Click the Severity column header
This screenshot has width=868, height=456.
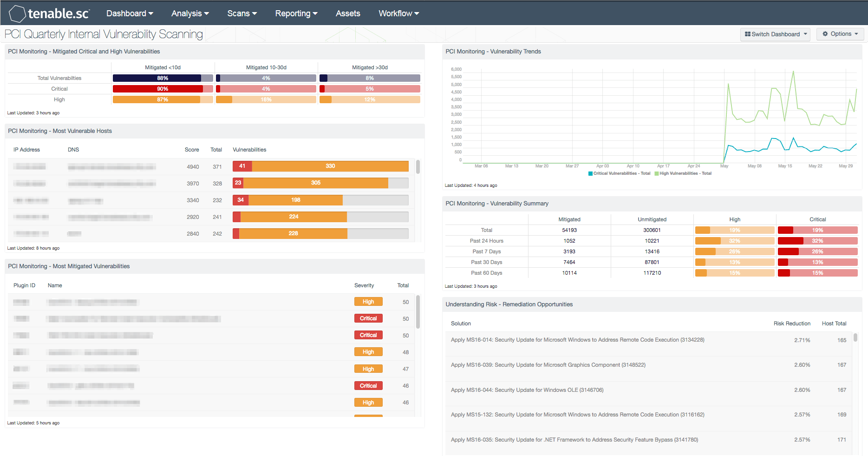[x=364, y=285]
